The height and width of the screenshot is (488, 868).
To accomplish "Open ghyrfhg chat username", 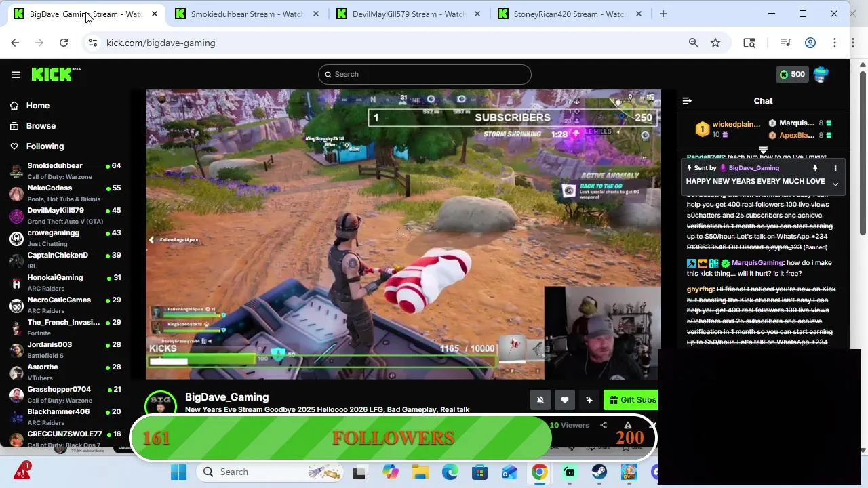I will (x=700, y=289).
